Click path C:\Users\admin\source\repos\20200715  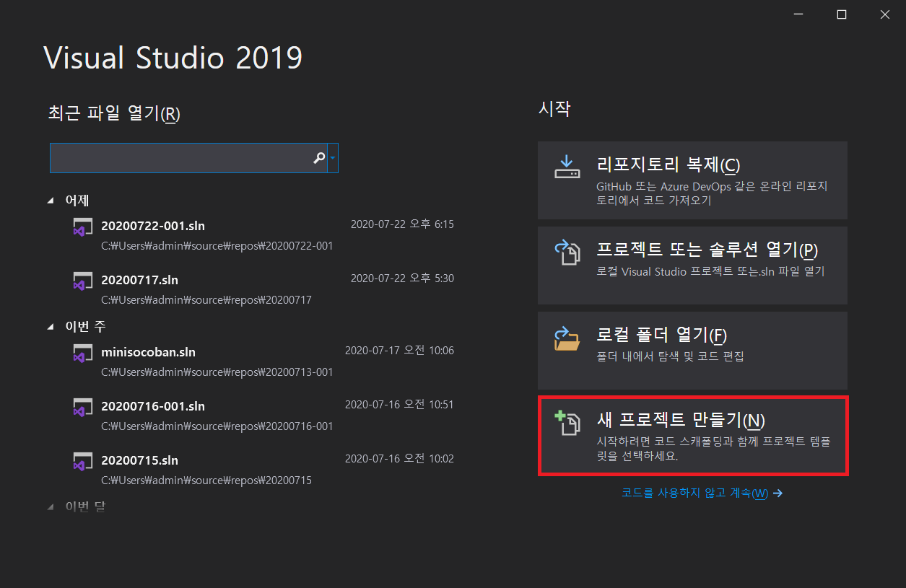(x=206, y=481)
